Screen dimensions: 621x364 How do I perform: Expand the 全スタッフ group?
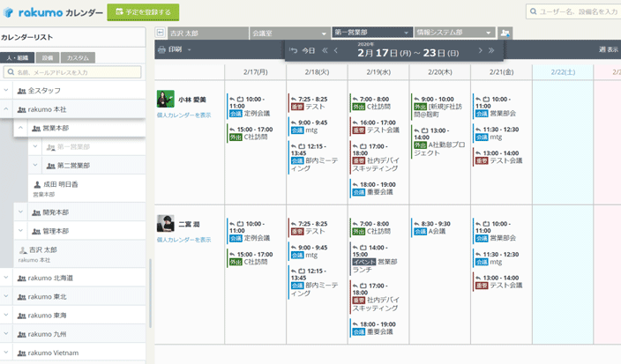(7, 91)
